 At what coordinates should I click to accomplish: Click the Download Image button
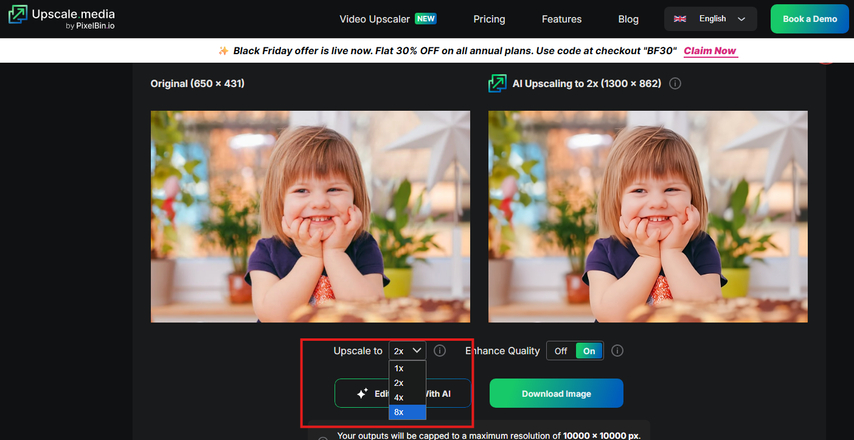[556, 393]
